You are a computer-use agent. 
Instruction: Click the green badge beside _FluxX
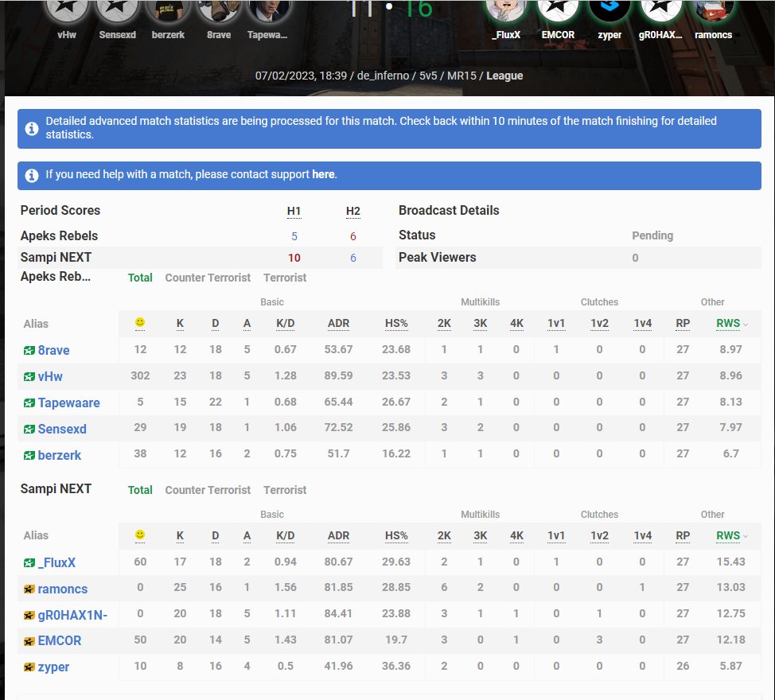pyautogui.click(x=29, y=562)
